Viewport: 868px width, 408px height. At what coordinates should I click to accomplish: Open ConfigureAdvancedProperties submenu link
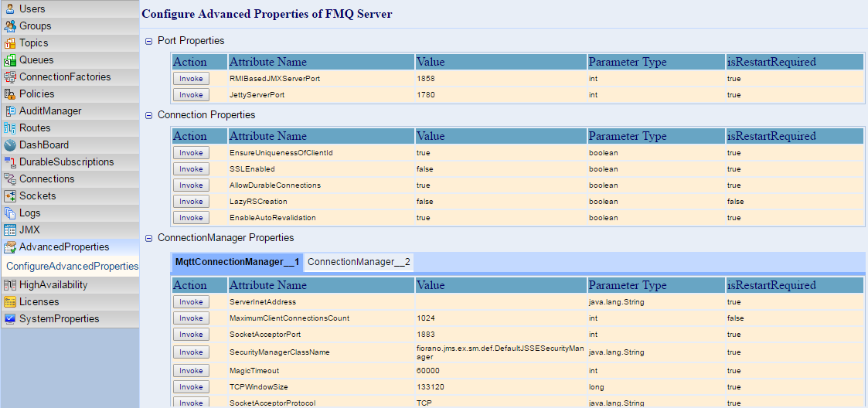[x=73, y=267]
